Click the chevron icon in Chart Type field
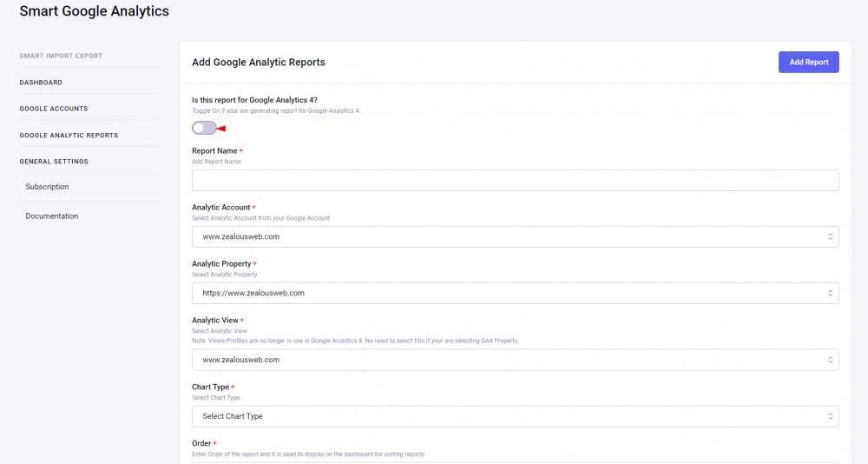Image resolution: width=868 pixels, height=464 pixels. click(x=830, y=416)
